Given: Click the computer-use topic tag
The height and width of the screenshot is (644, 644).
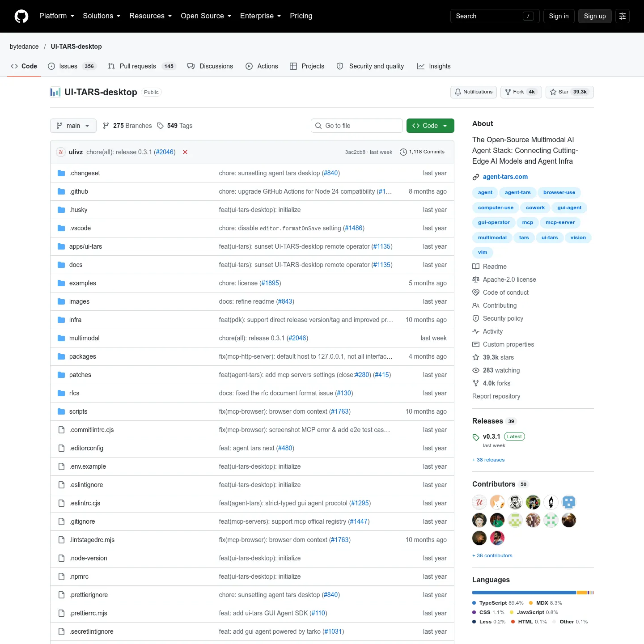Looking at the screenshot, I should click(496, 208).
